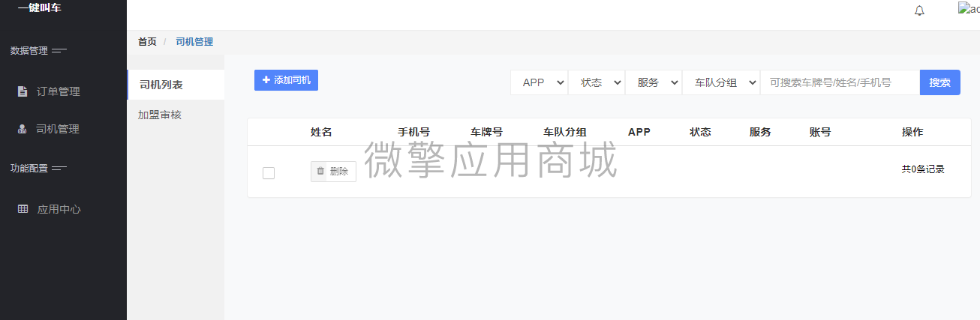Click the 状态 column header in the table

(700, 132)
